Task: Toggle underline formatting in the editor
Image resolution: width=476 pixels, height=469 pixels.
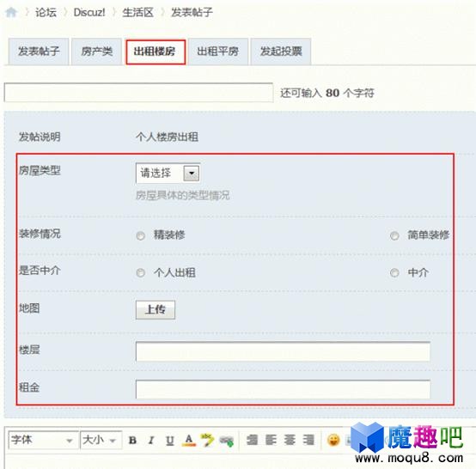Action: pos(170,440)
